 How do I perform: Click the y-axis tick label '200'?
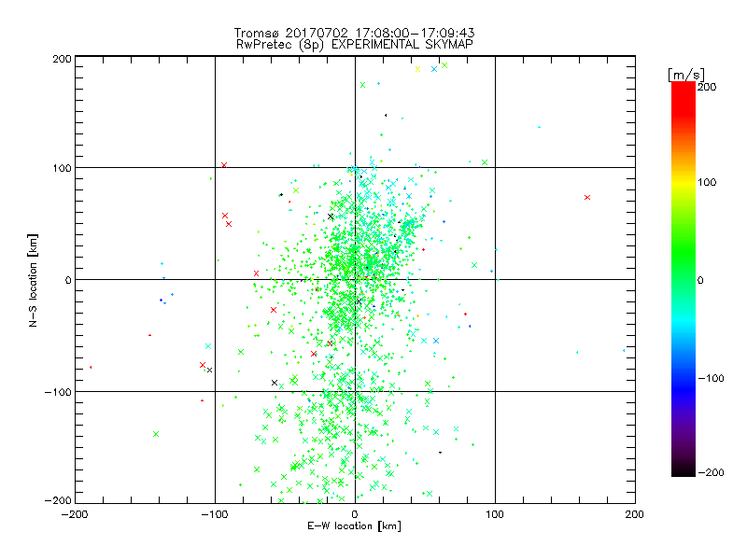tap(62, 59)
